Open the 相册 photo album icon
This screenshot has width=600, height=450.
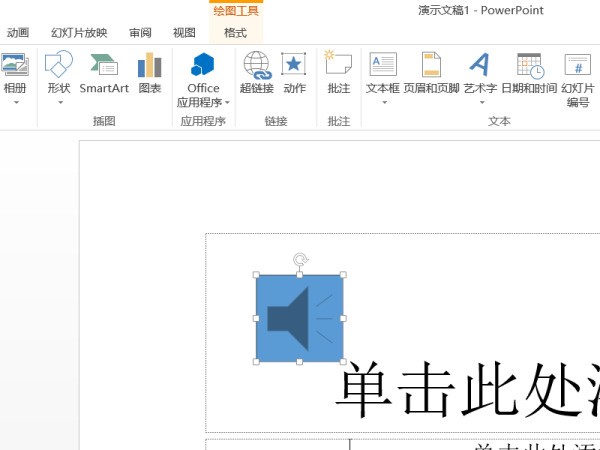pyautogui.click(x=15, y=64)
